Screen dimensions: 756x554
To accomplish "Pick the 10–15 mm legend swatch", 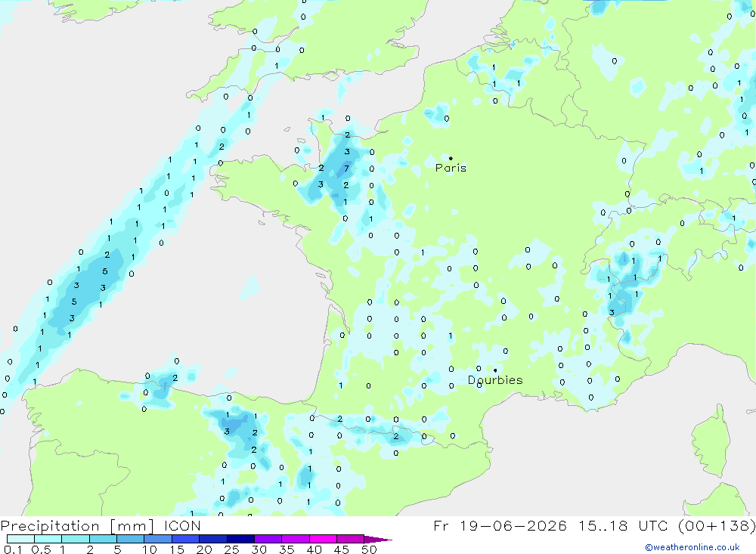I will (x=158, y=539).
